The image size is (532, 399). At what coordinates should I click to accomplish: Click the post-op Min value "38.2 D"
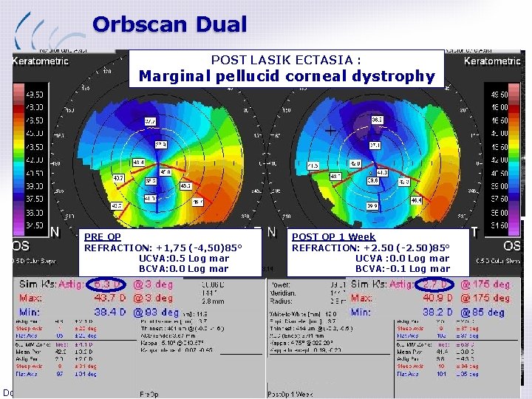pos(437,312)
